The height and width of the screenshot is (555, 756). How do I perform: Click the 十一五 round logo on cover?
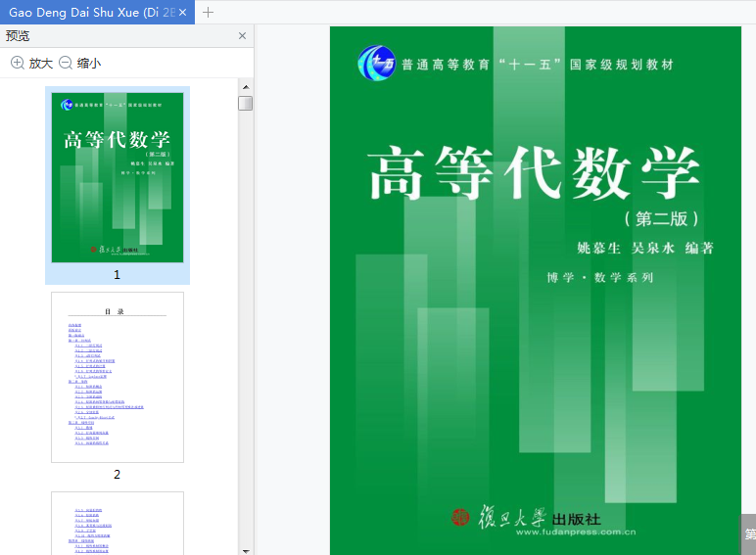click(377, 63)
